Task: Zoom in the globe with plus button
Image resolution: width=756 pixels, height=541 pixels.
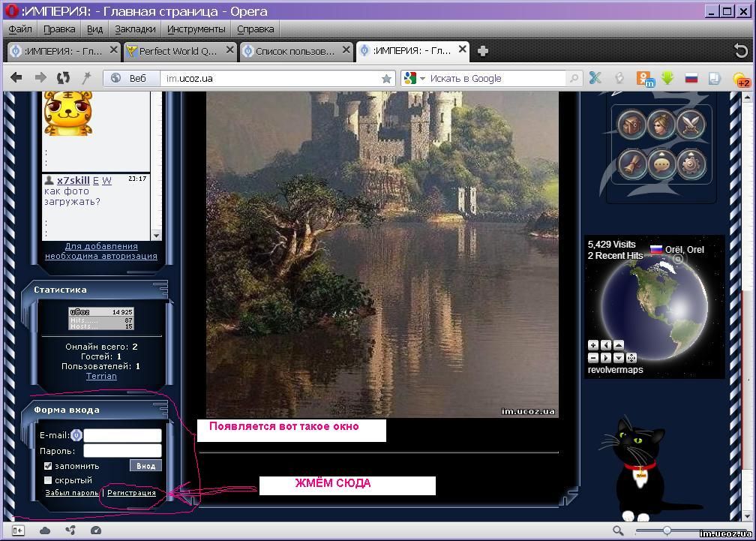Action: 593,344
